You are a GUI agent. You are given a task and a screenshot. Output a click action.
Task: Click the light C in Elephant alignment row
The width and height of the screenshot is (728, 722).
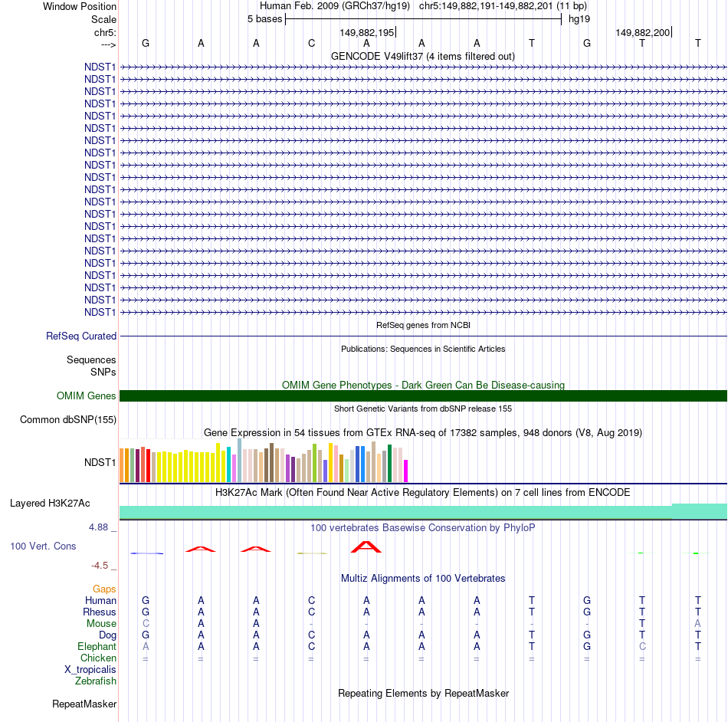(x=643, y=646)
